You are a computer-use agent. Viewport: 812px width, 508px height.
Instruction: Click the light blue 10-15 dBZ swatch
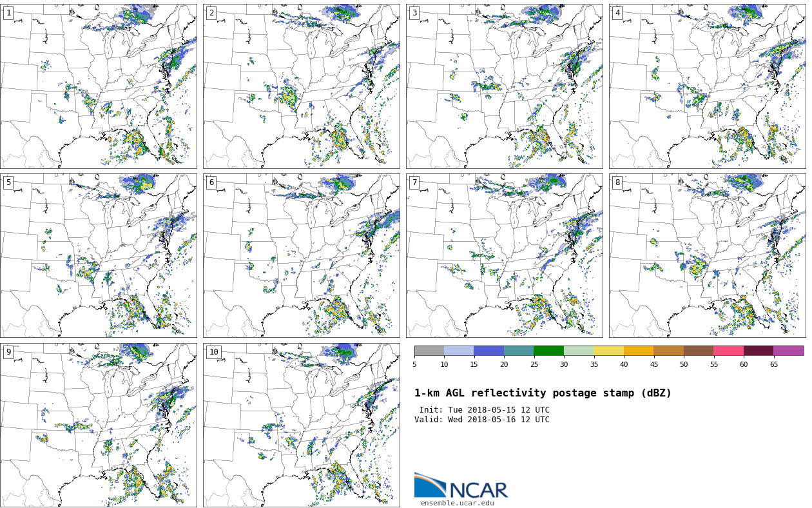coord(459,351)
